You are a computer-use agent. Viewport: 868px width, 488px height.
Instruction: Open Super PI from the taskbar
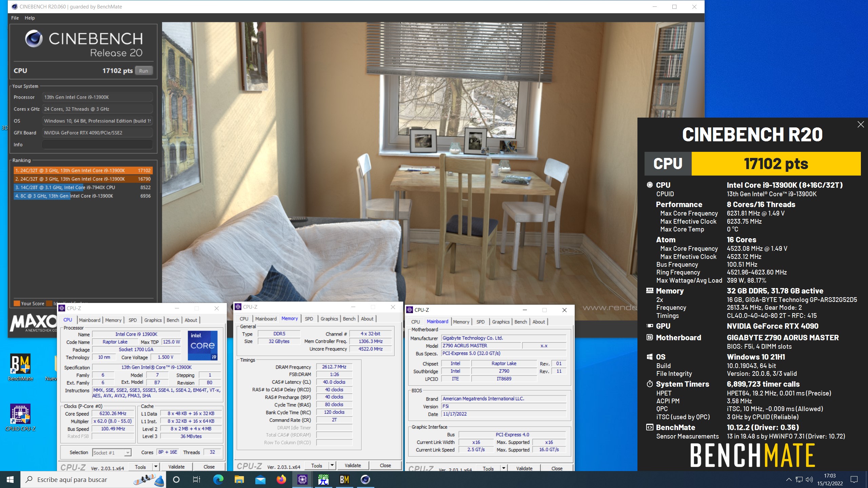(x=323, y=480)
